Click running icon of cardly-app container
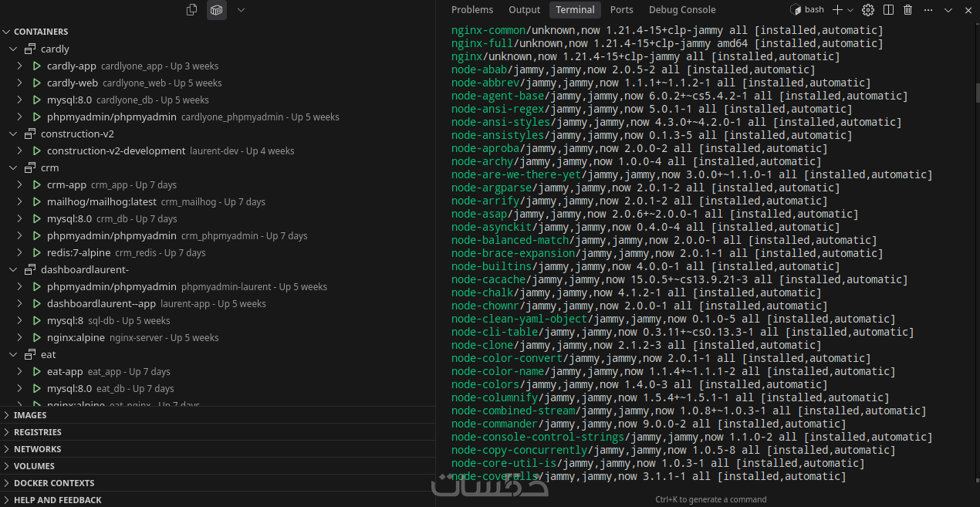 36,66
